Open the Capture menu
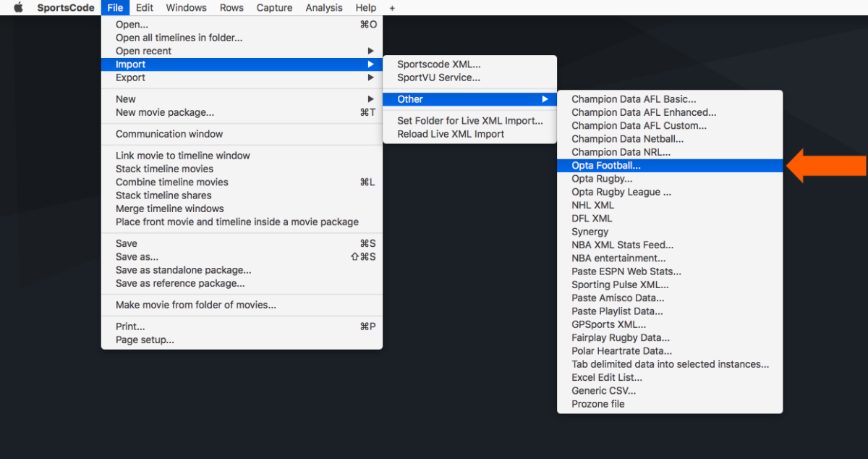The width and height of the screenshot is (868, 459). pos(274,8)
